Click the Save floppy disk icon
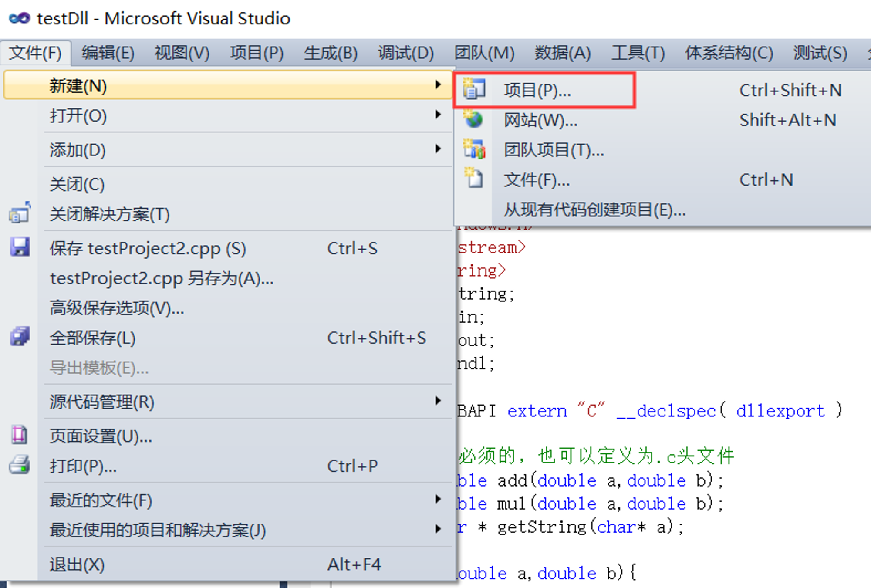 point(20,247)
